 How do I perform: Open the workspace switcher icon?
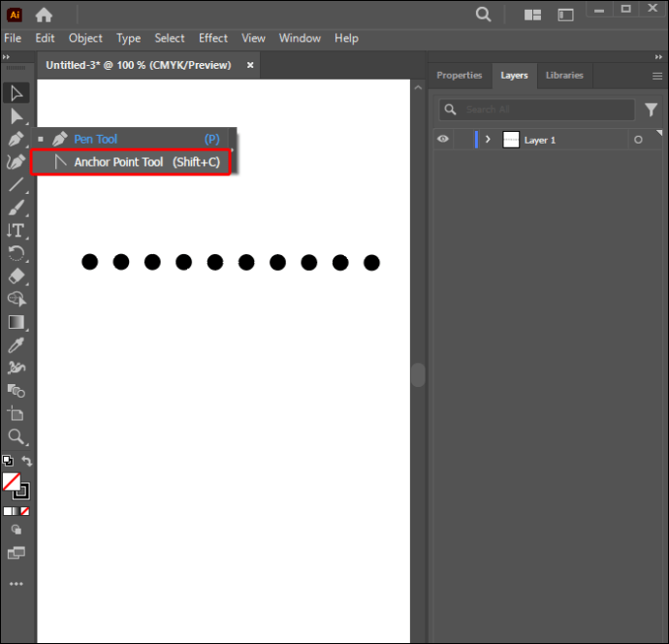(565, 15)
